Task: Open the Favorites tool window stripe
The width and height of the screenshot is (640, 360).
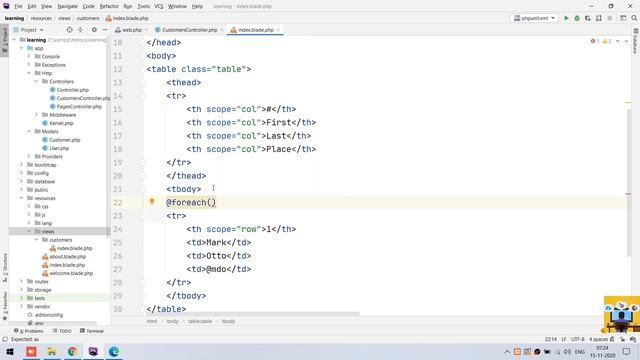Action: [4, 305]
